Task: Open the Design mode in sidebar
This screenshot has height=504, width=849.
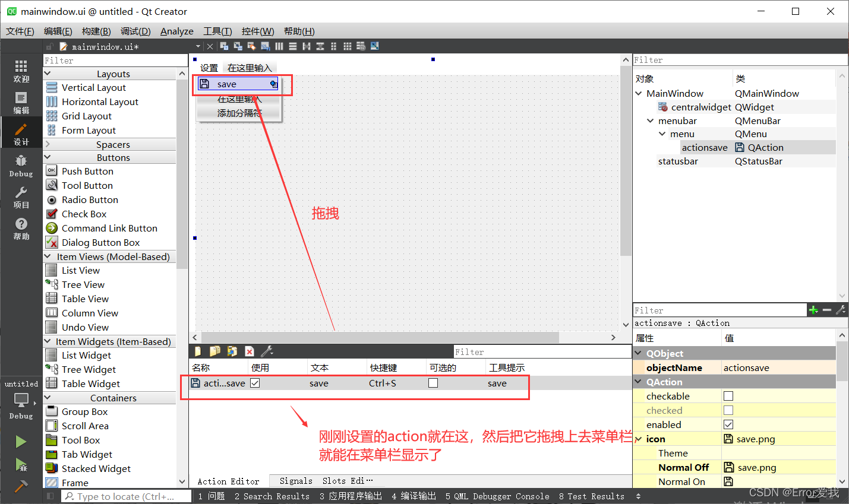Action: [x=21, y=134]
